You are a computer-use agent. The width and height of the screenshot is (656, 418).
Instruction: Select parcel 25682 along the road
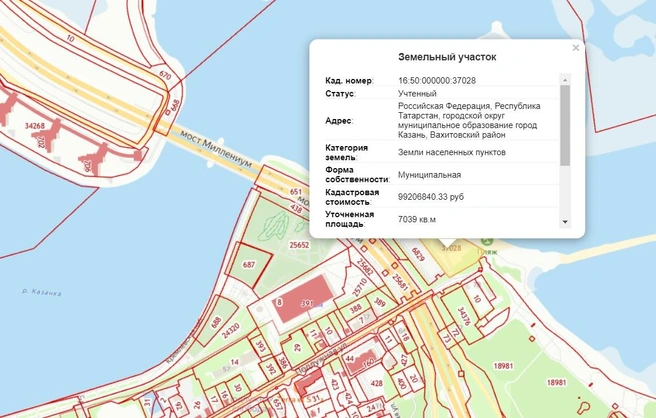[365, 267]
